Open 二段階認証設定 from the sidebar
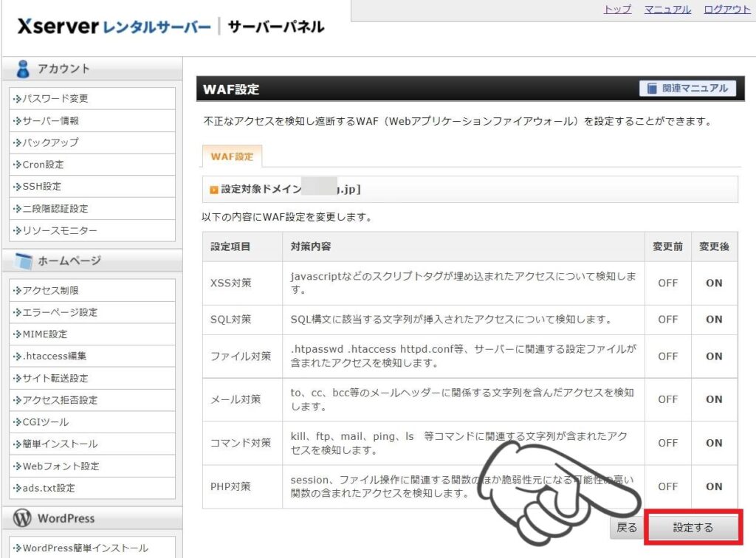This screenshot has width=756, height=558. 55,209
